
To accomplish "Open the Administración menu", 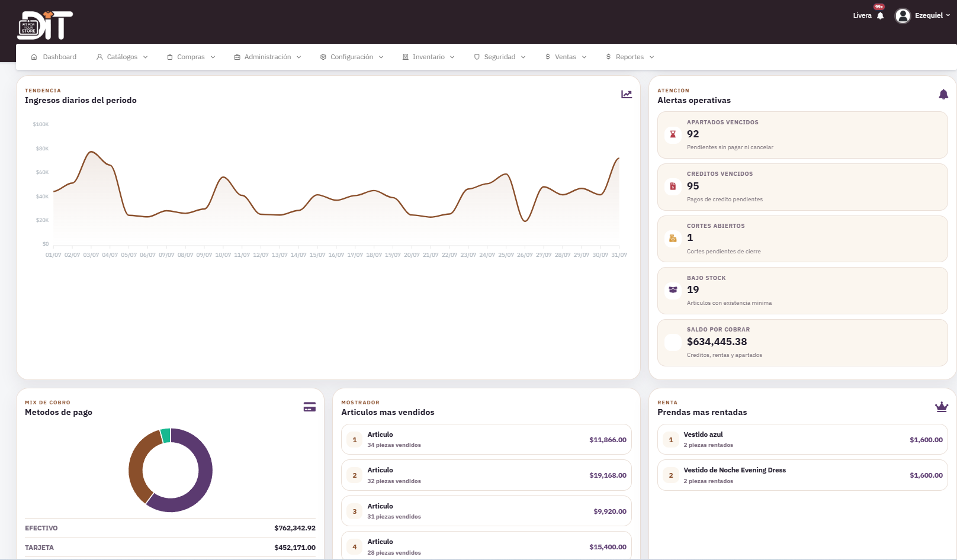I will point(268,57).
